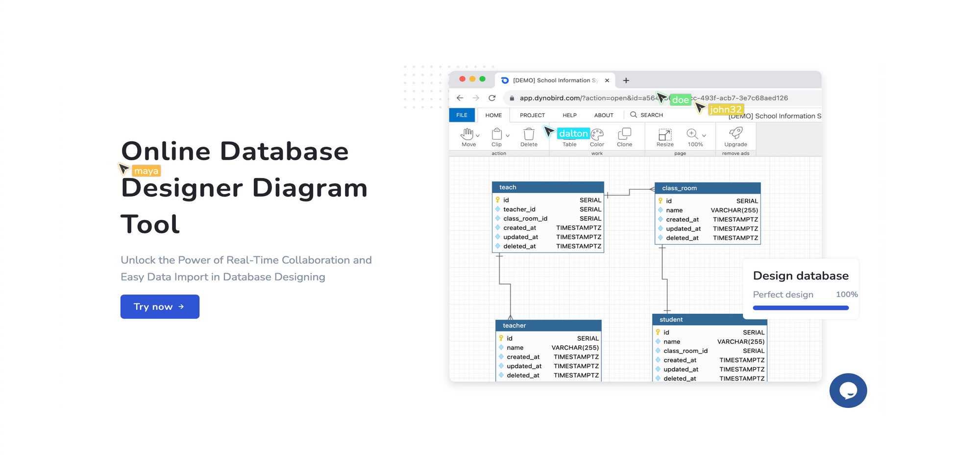Open the FILE menu
Screen dimensions: 980x455
[462, 115]
